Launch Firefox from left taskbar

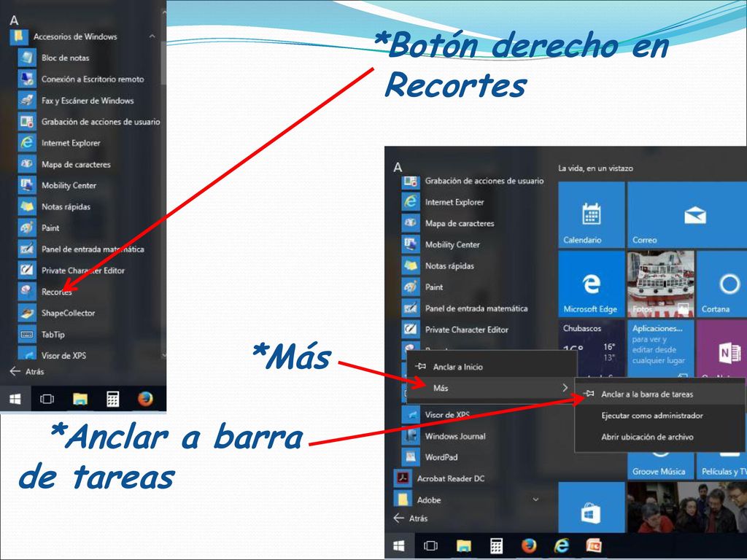(x=145, y=399)
